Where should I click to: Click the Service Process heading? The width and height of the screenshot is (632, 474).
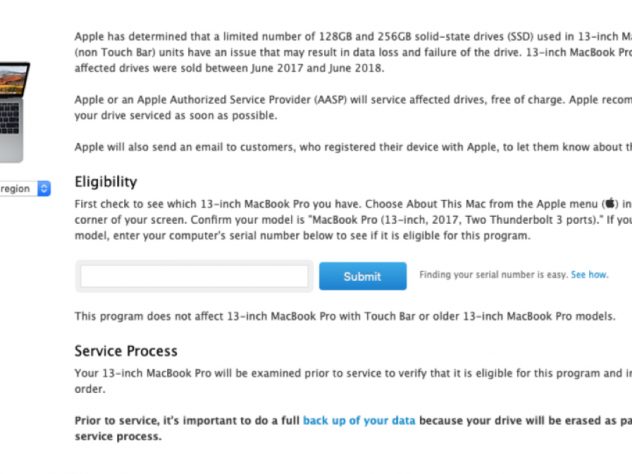coord(126,351)
